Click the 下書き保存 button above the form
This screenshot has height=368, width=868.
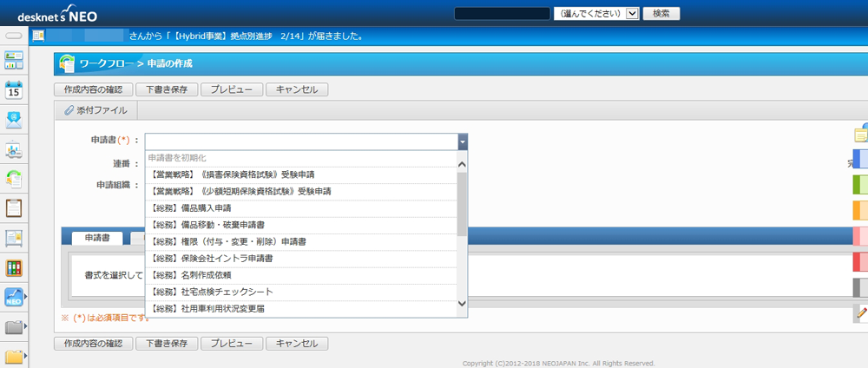[x=167, y=89]
